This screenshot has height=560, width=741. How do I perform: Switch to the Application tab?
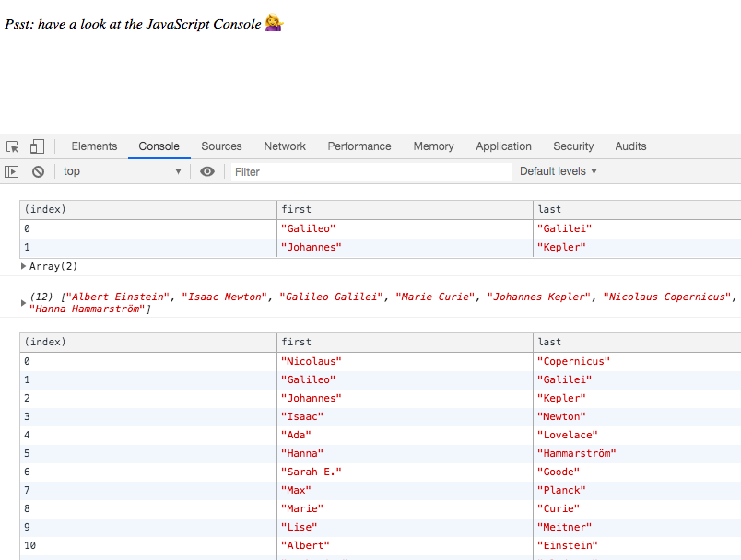[x=503, y=146]
